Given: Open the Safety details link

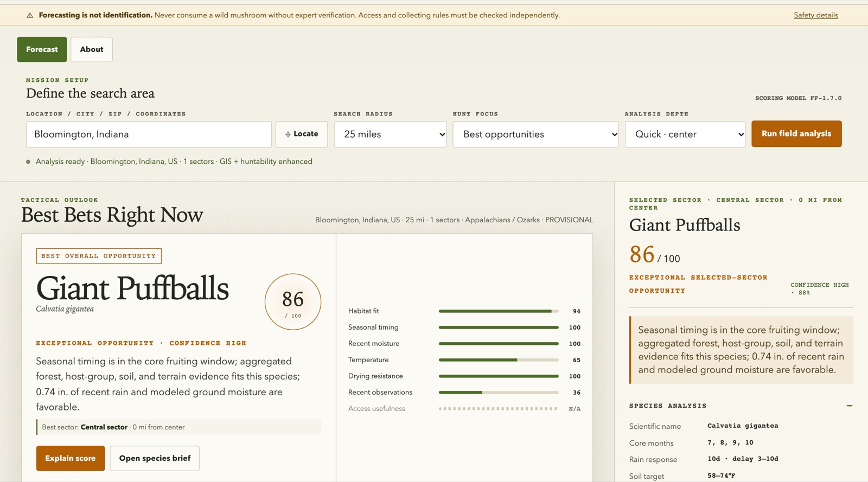Looking at the screenshot, I should point(816,15).
